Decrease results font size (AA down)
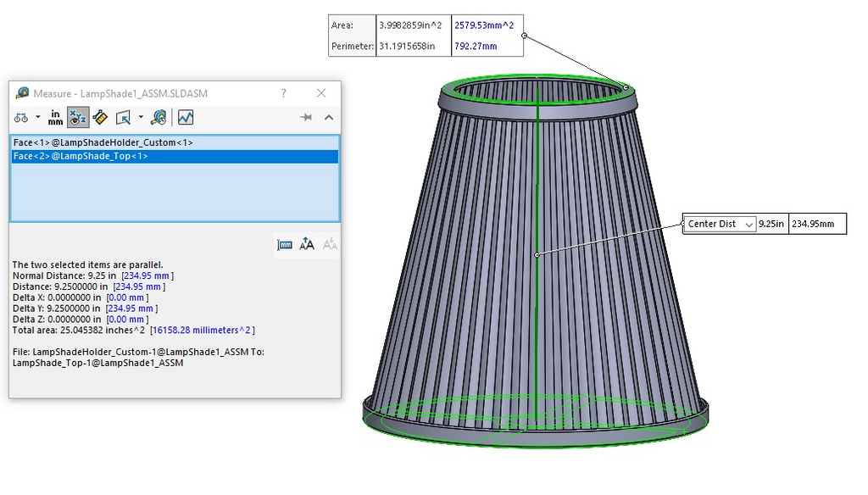868x495 pixels. point(330,244)
